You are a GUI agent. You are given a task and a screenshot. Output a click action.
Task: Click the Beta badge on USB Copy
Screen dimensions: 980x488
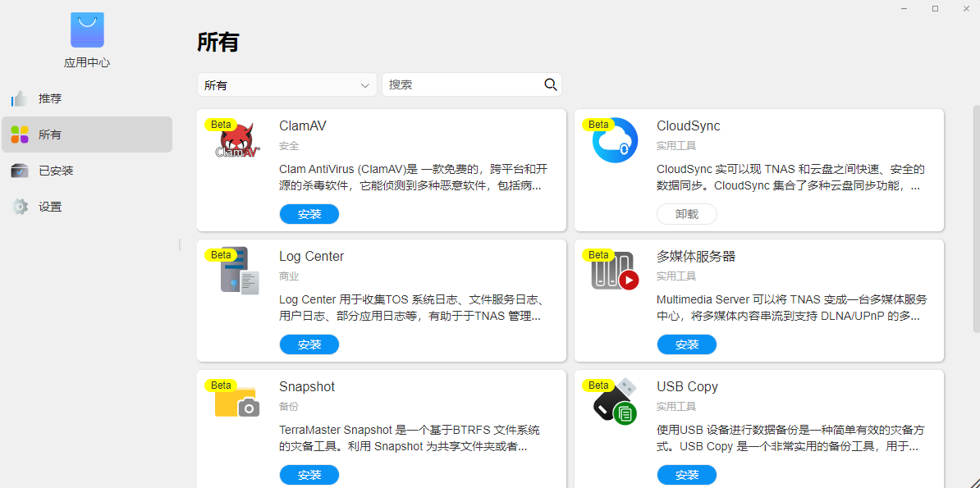point(598,385)
